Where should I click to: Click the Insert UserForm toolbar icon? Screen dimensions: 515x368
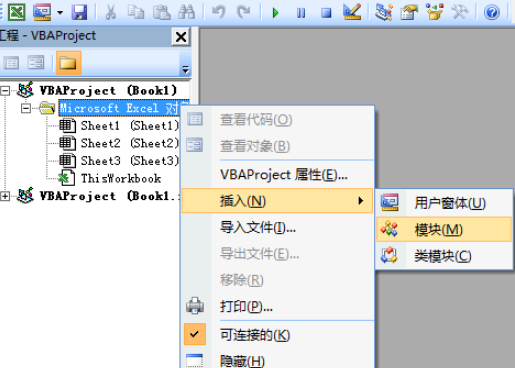coord(42,12)
